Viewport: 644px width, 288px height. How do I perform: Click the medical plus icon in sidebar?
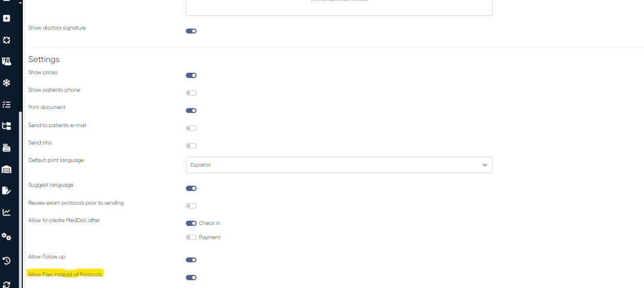[6, 18]
